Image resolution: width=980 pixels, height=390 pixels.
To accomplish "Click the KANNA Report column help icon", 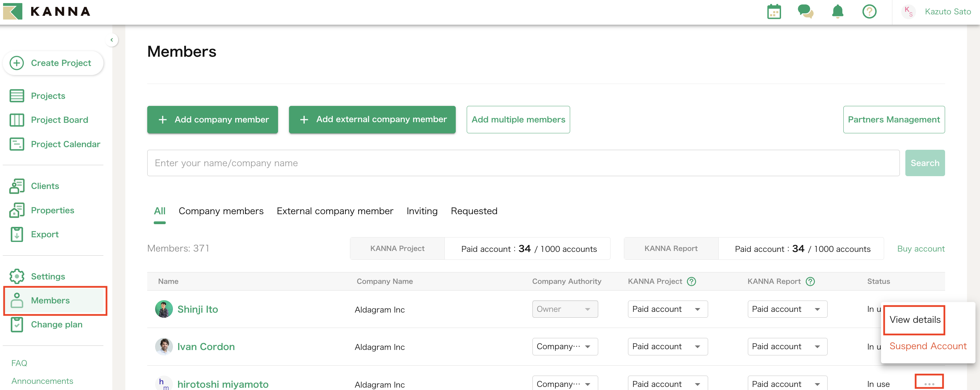I will [810, 281].
